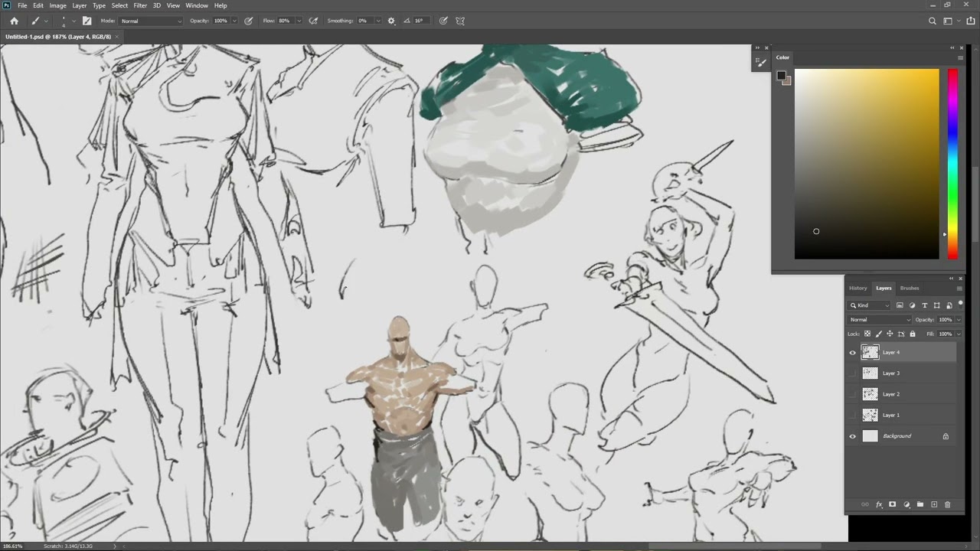The height and width of the screenshot is (551, 980).
Task: Click the Background layer lock icon
Action: [x=946, y=436]
